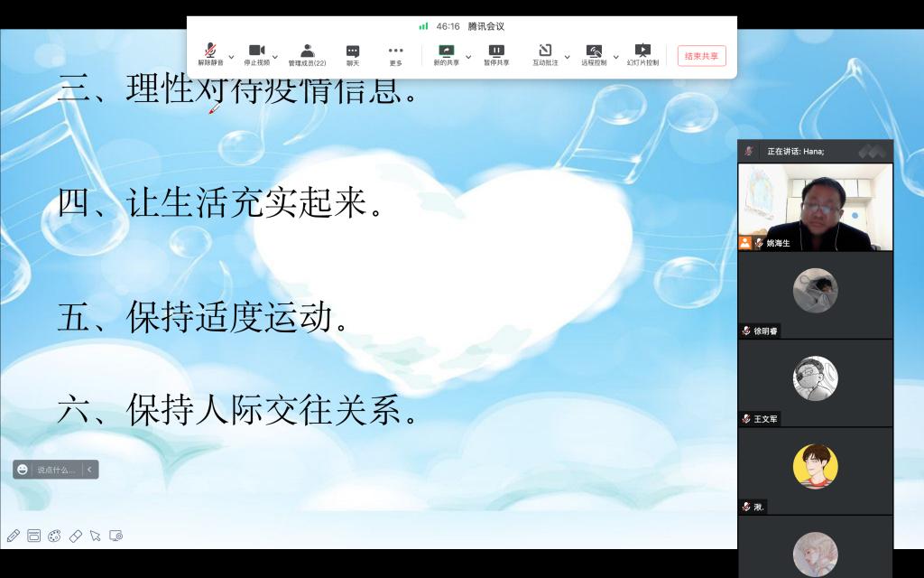Viewport: 924px width, 578px height.
Task: Open the 聊天 chat window
Action: click(x=353, y=51)
